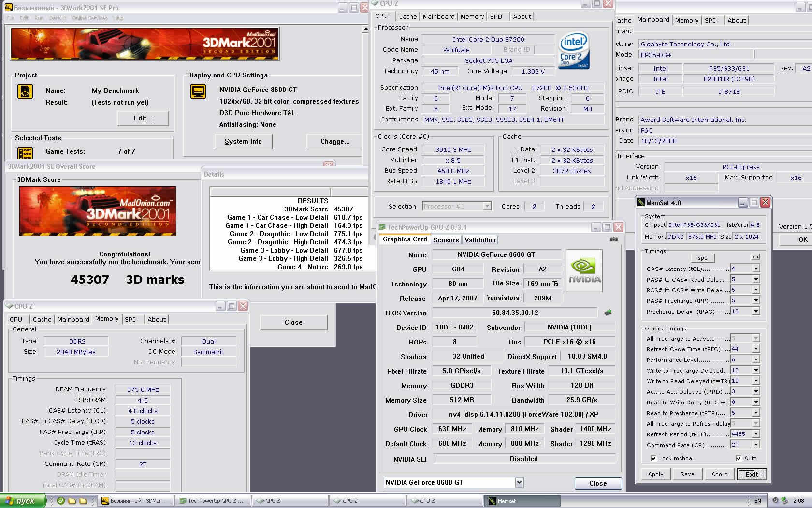Click the Intel Core 2 Duo logo

click(x=573, y=51)
